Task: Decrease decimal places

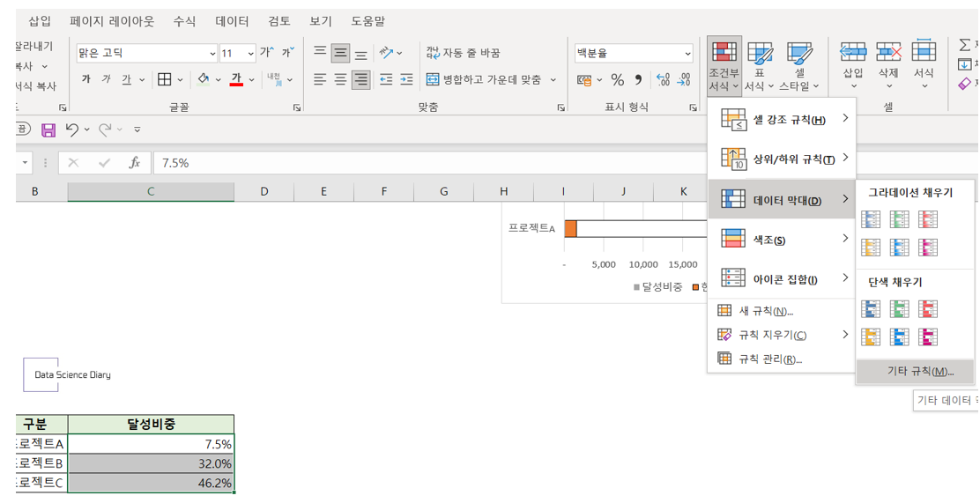Action: pyautogui.click(x=685, y=80)
